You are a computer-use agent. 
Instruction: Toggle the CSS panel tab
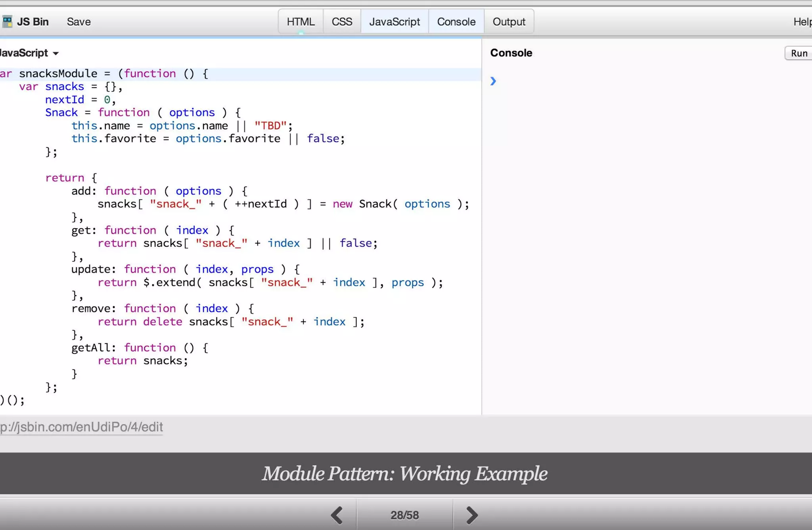(x=342, y=21)
